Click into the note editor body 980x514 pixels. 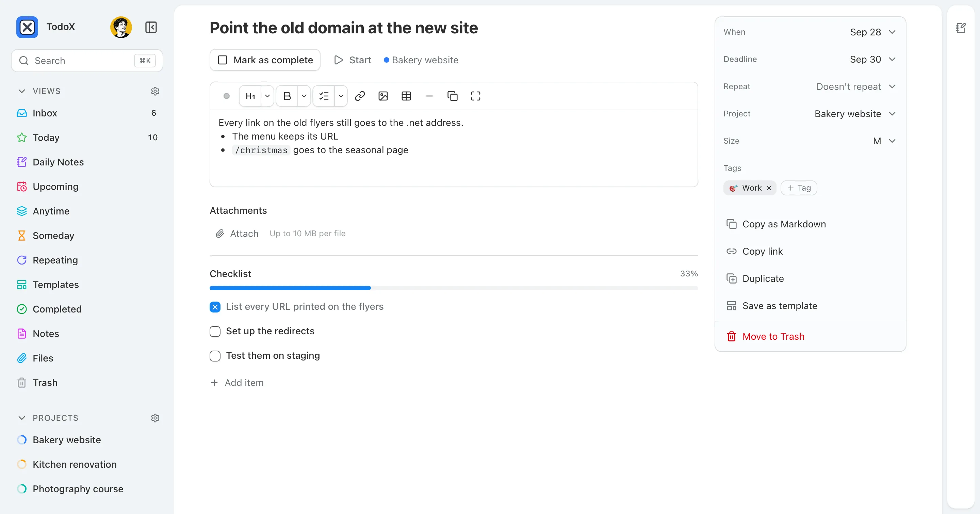(x=454, y=148)
